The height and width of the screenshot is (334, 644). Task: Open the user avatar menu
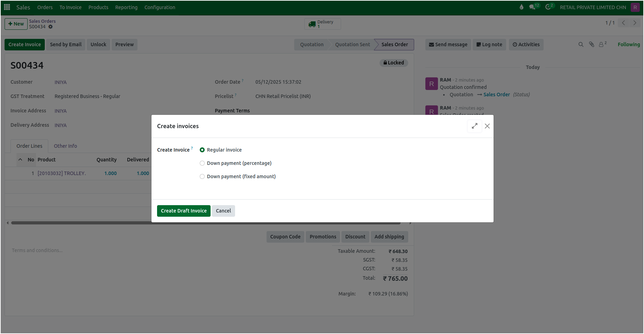pyautogui.click(x=635, y=7)
